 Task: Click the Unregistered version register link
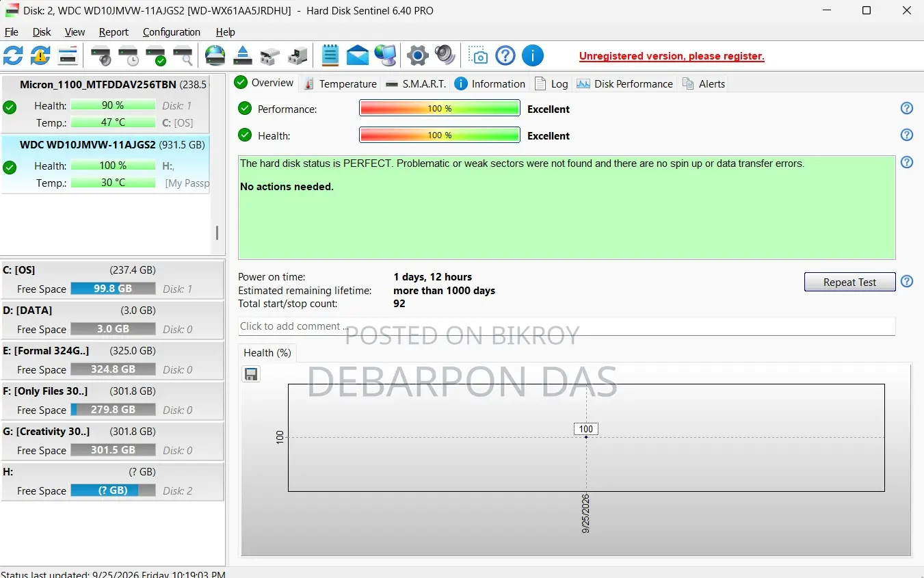point(672,56)
